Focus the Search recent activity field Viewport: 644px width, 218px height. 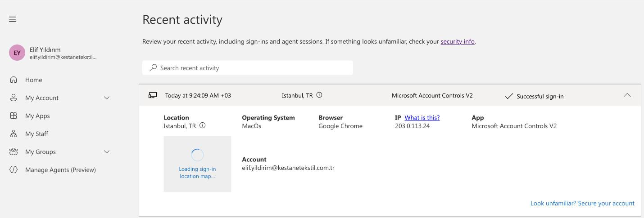(248, 68)
